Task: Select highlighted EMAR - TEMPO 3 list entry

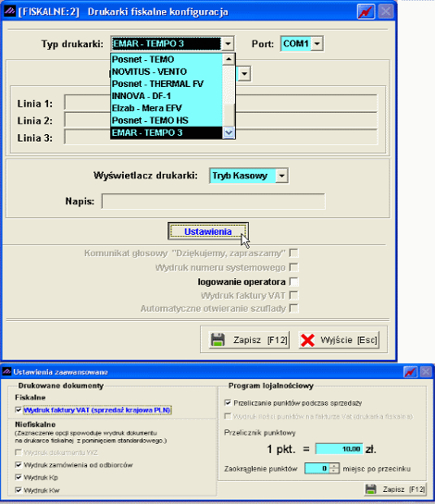Action: pos(167,133)
